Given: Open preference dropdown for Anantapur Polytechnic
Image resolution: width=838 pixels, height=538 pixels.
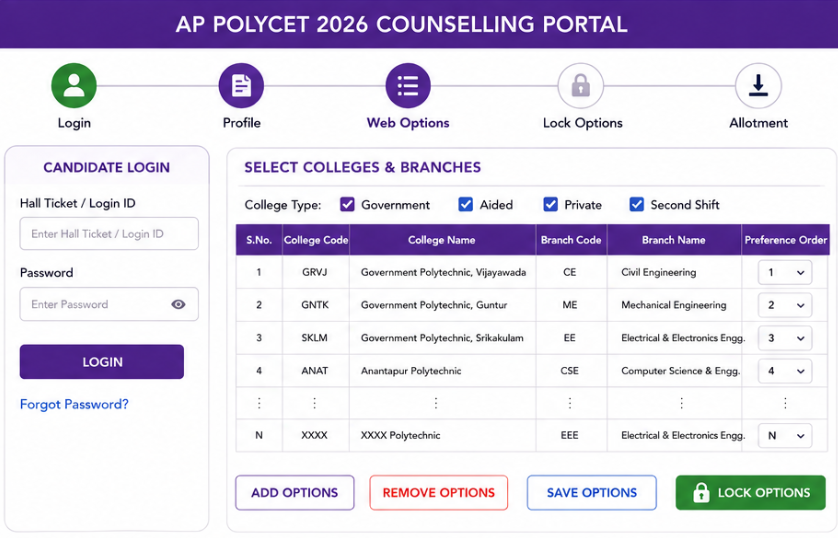Looking at the screenshot, I should pos(785,371).
